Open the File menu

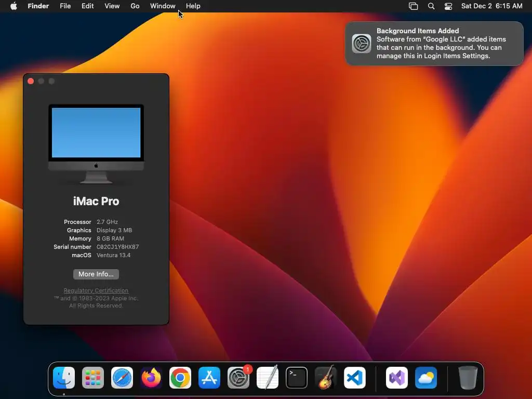tap(65, 6)
